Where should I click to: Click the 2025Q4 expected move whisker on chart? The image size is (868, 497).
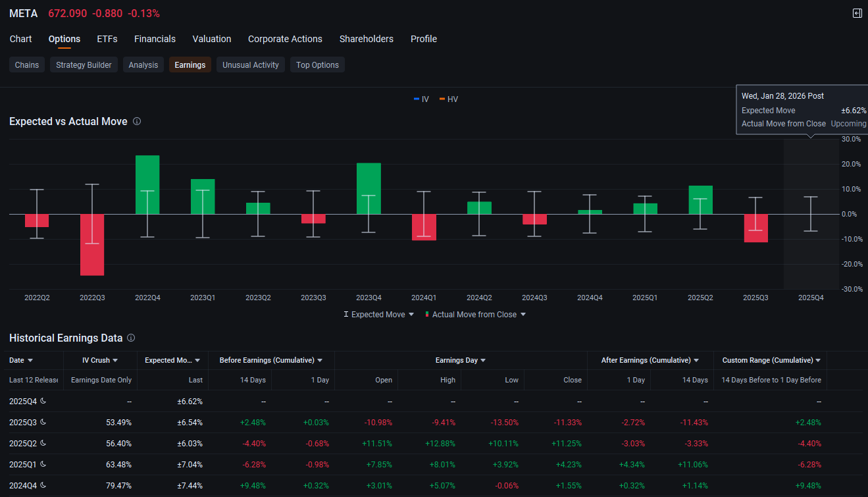811,214
